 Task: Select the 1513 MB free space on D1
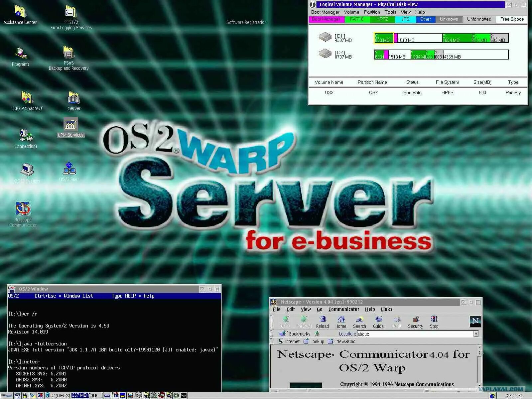click(420, 38)
